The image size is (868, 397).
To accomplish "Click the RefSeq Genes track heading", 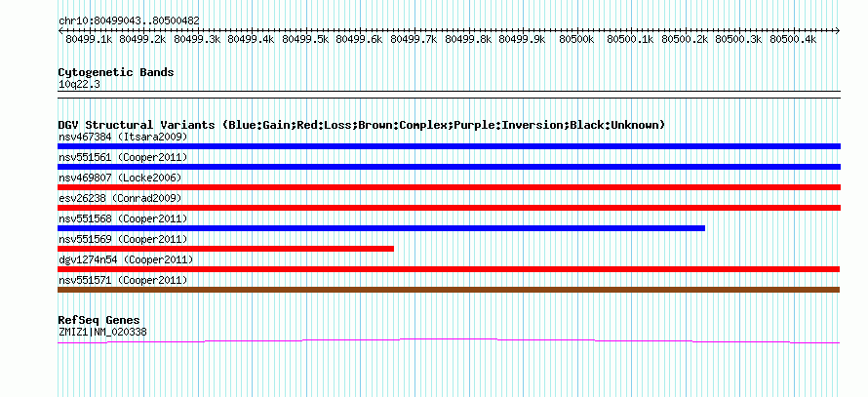I will (99, 320).
